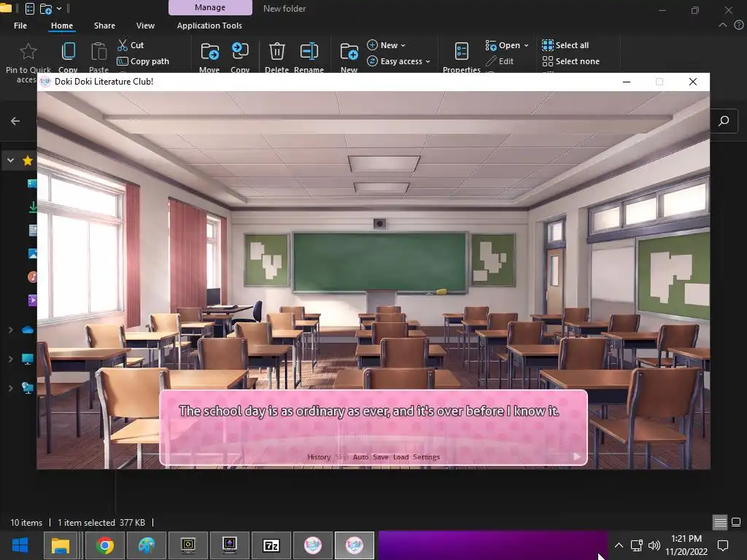Click the Delete trash can icon
The image size is (747, 560).
coord(276,52)
